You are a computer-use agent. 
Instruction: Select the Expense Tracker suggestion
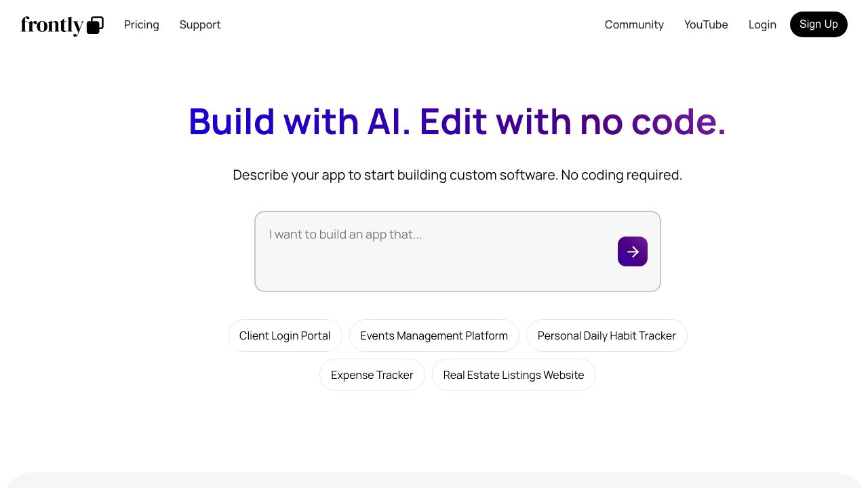[372, 375]
